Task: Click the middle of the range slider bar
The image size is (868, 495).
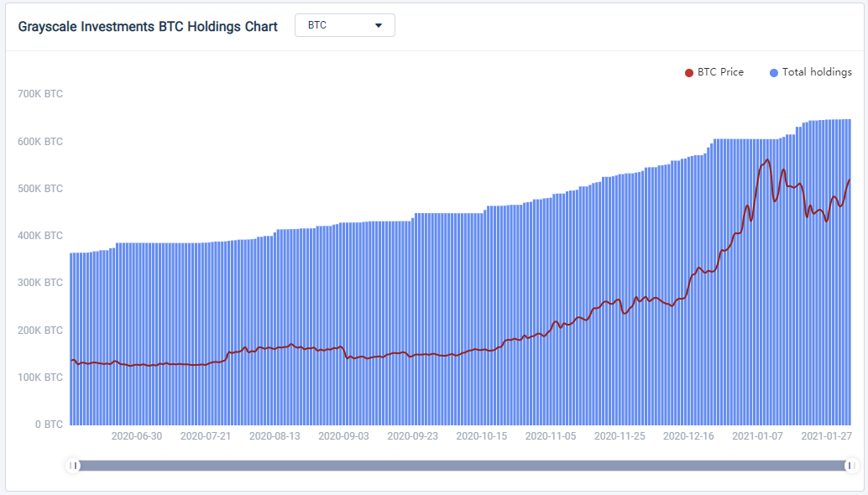Action: coord(463,466)
